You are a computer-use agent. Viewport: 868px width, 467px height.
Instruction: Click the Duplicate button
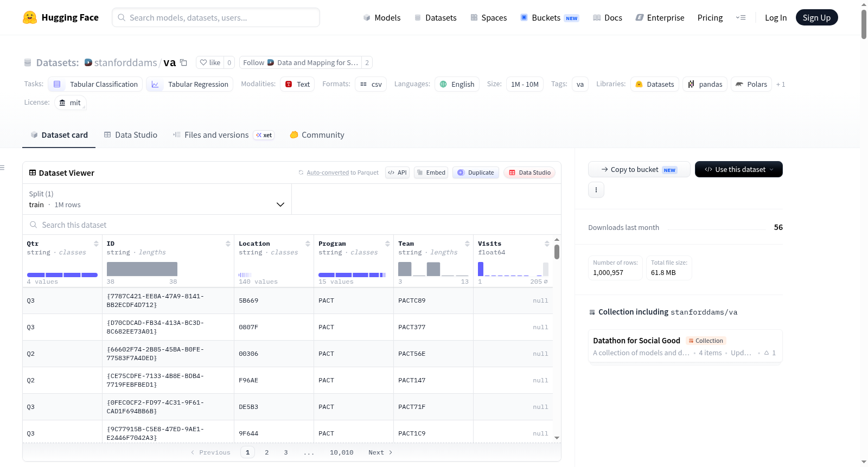click(476, 172)
